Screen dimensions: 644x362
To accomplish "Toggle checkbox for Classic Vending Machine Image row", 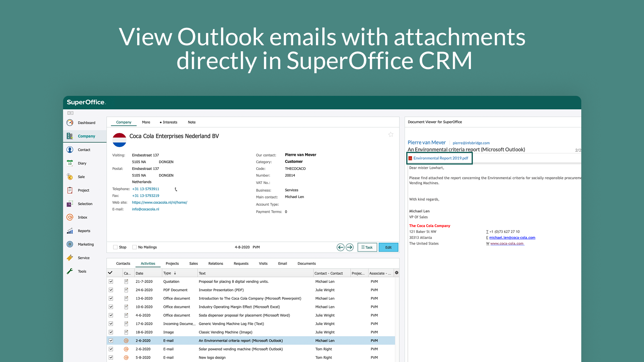I will tap(111, 332).
